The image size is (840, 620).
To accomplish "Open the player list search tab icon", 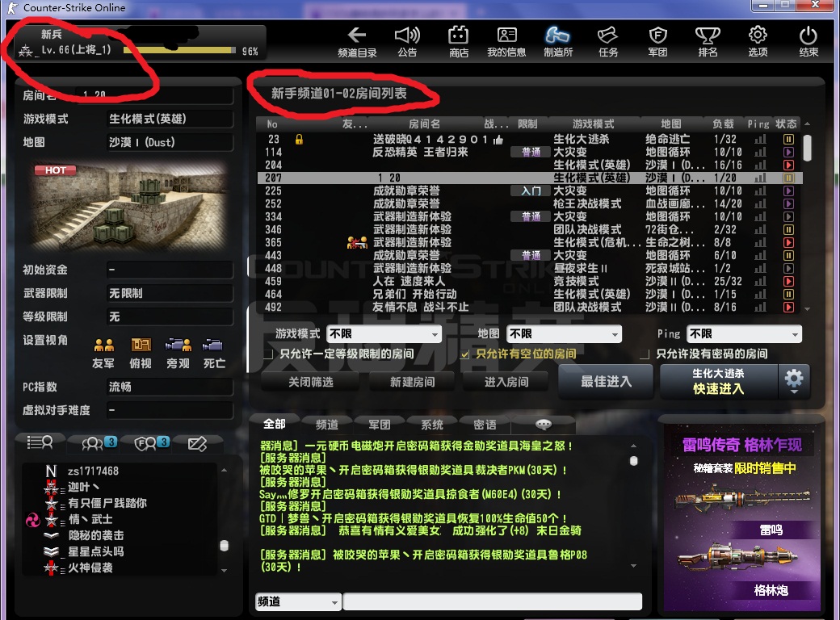I will click(x=40, y=442).
